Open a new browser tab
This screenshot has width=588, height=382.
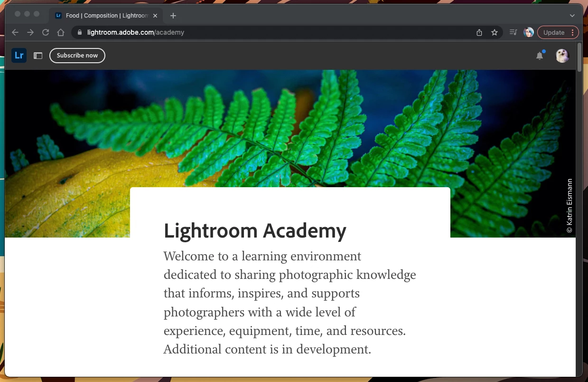[x=173, y=16]
